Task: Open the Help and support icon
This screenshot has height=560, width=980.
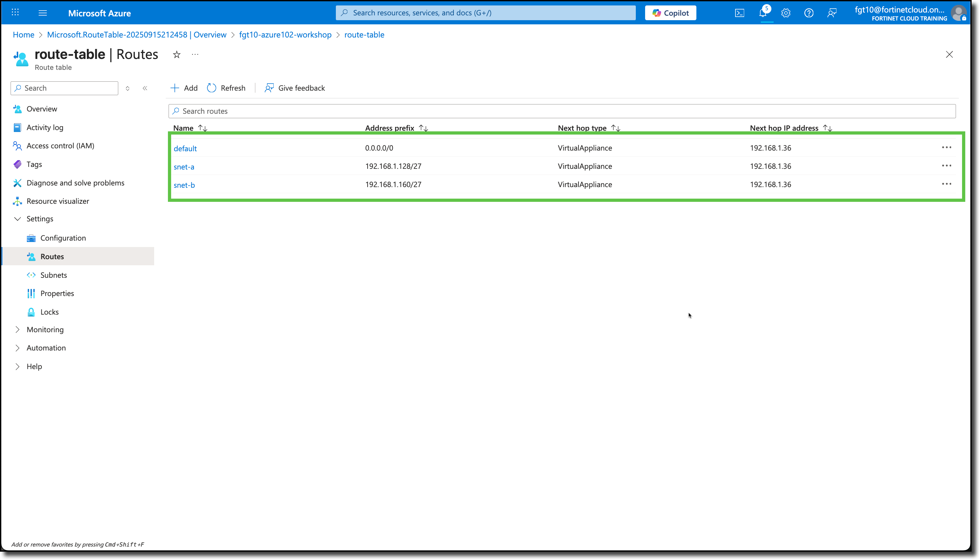Action: point(809,13)
